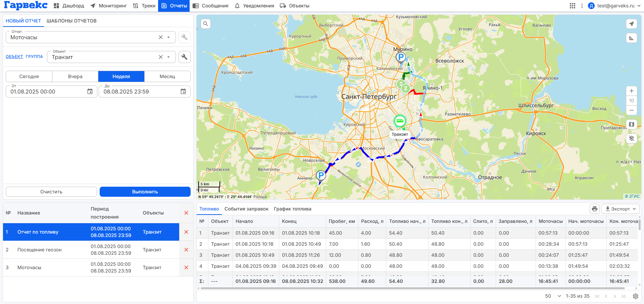Switch selection mode to ОБЪЕКТ

click(x=14, y=57)
